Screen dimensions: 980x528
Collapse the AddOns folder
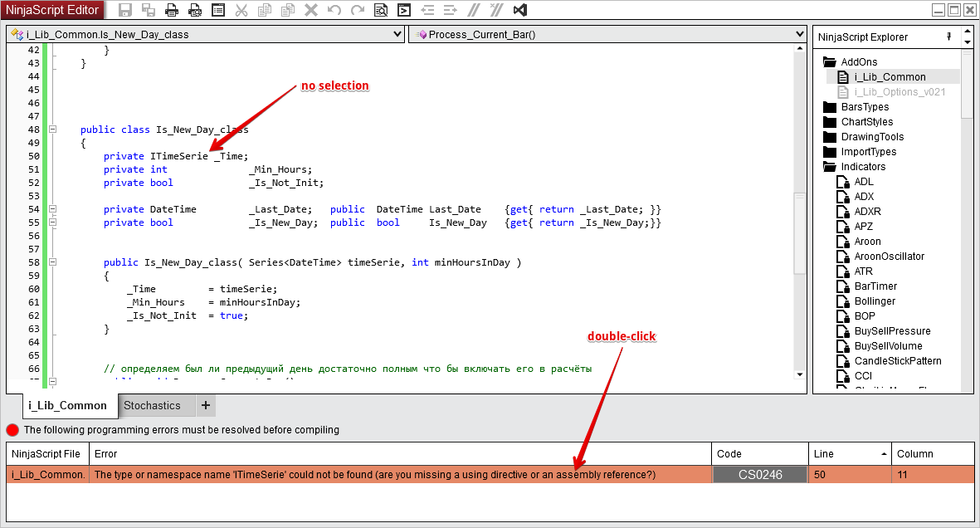pyautogui.click(x=829, y=62)
